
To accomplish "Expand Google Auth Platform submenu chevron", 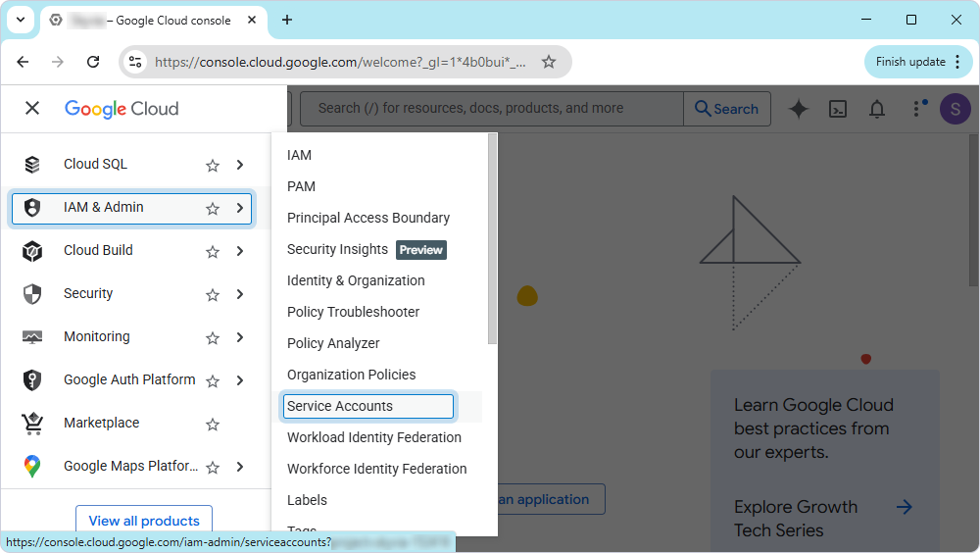I will 240,380.
